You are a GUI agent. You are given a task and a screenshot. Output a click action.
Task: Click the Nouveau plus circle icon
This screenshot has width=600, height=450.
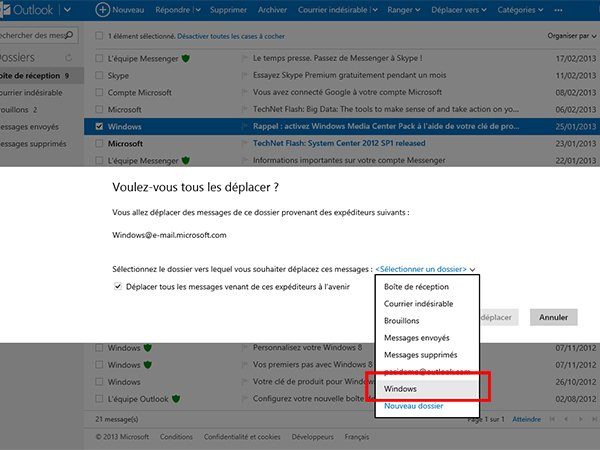click(x=103, y=10)
